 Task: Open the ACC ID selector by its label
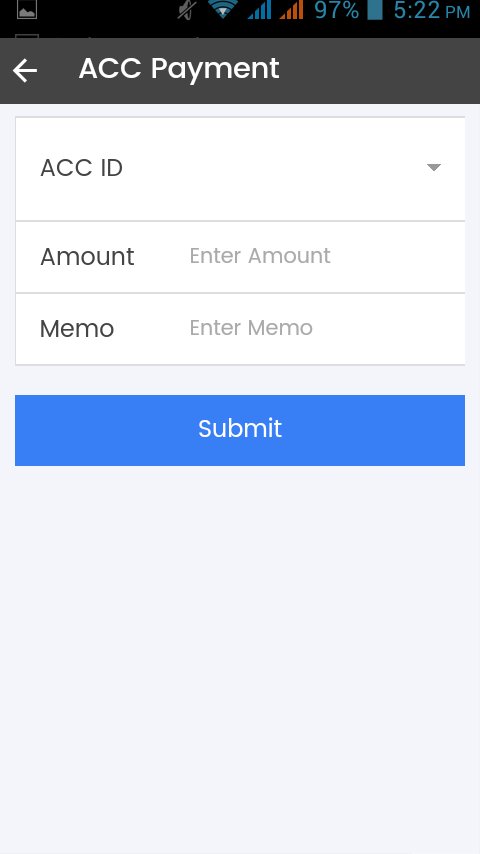[x=82, y=168]
